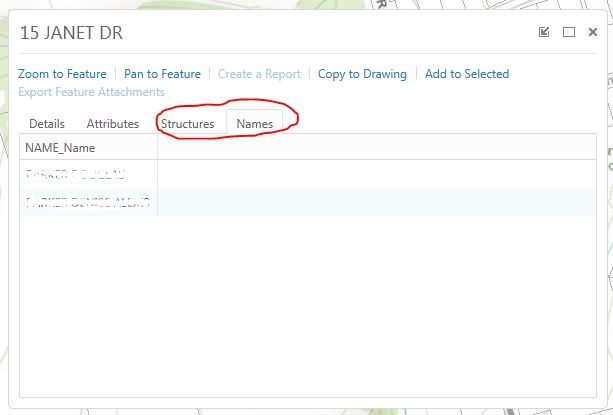This screenshot has width=613, height=415.
Task: Maximize the 15 JANET DR popup
Action: pyautogui.click(x=568, y=32)
